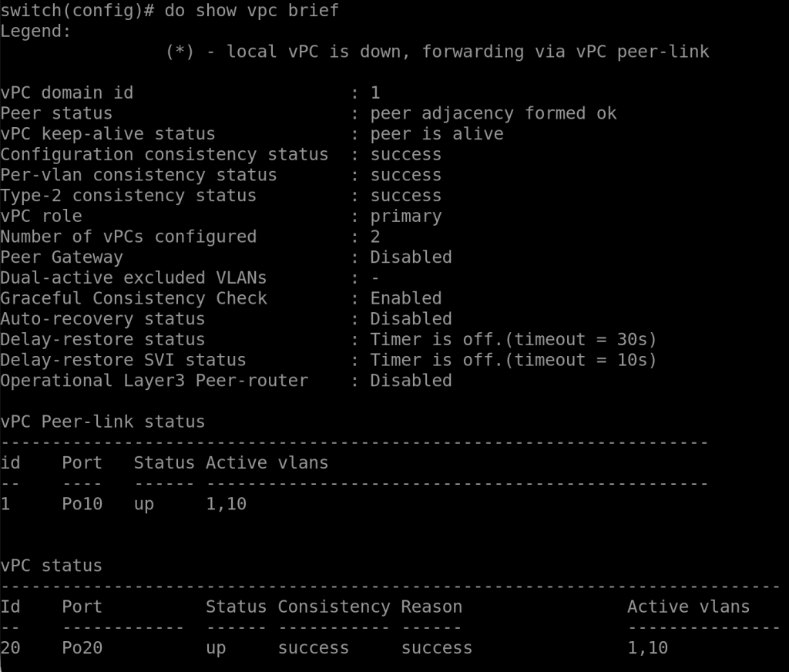Click the vPC role value 'primary'
Screen dimensions: 789x672
pyautogui.click(x=405, y=216)
